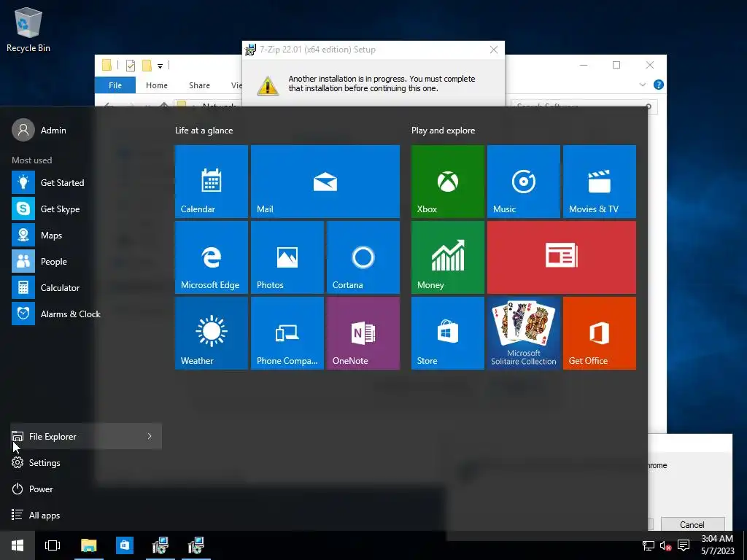The height and width of the screenshot is (560, 747).
Task: Open Share ribbon tab in Explorer
Action: tap(199, 85)
